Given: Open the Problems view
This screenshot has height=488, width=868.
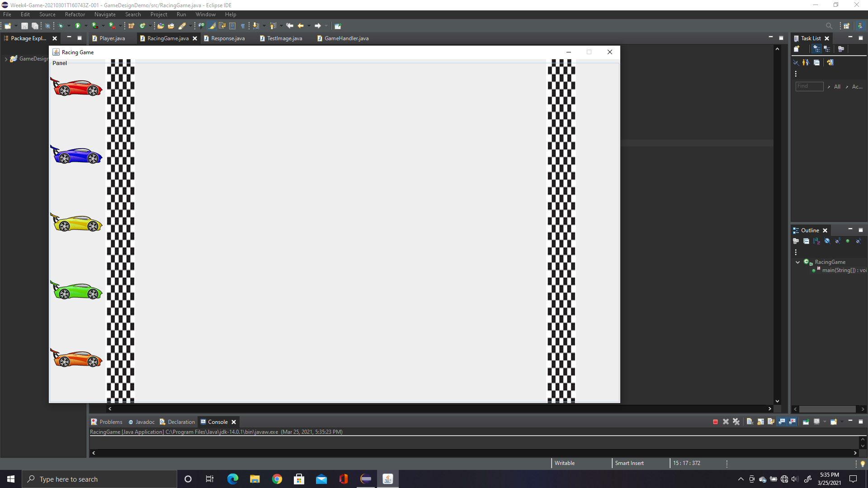Looking at the screenshot, I should click(110, 422).
